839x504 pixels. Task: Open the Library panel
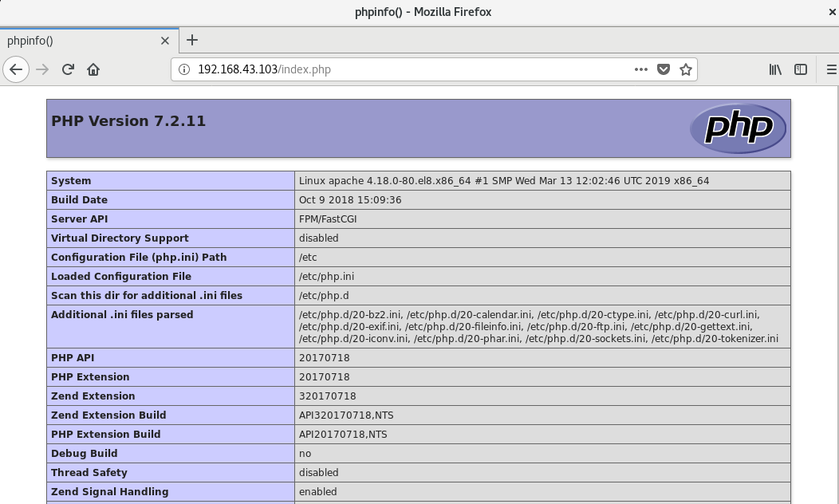click(x=775, y=69)
